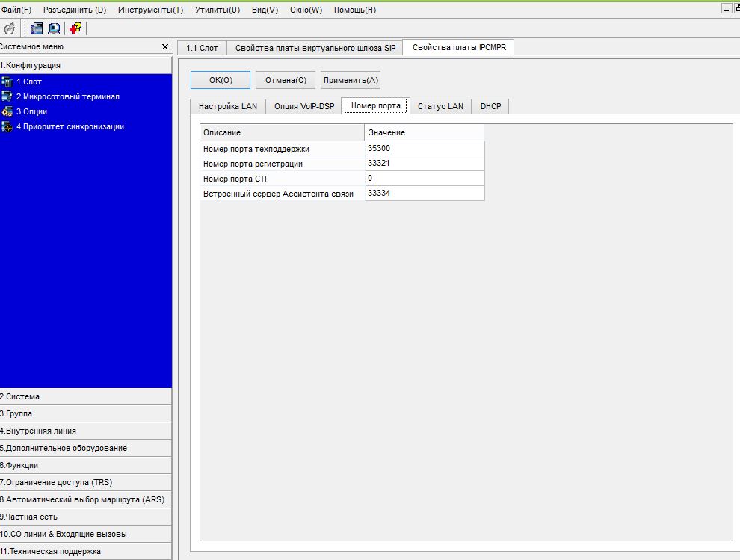Click the Описание column header

point(283,132)
